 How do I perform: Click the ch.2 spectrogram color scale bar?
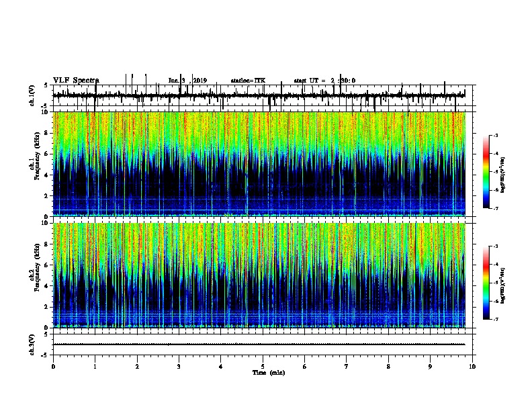click(x=486, y=283)
